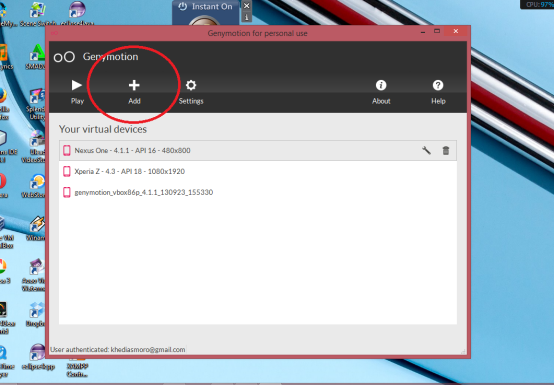Open the About info dialog

381,92
